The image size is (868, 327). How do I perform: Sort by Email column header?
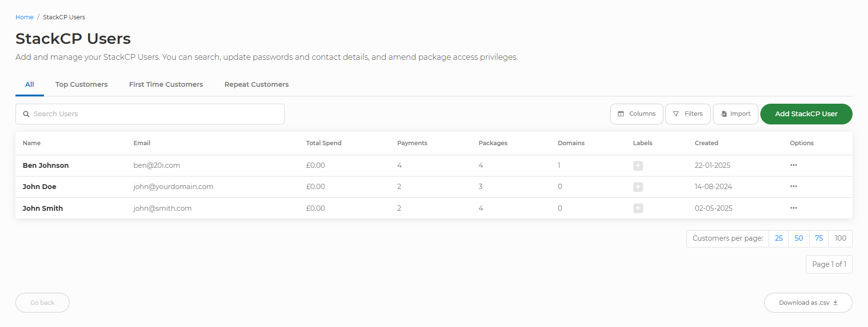click(x=142, y=143)
